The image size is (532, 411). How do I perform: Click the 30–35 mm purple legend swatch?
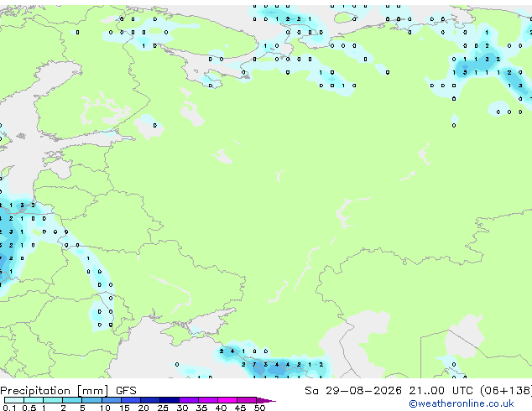189,400
